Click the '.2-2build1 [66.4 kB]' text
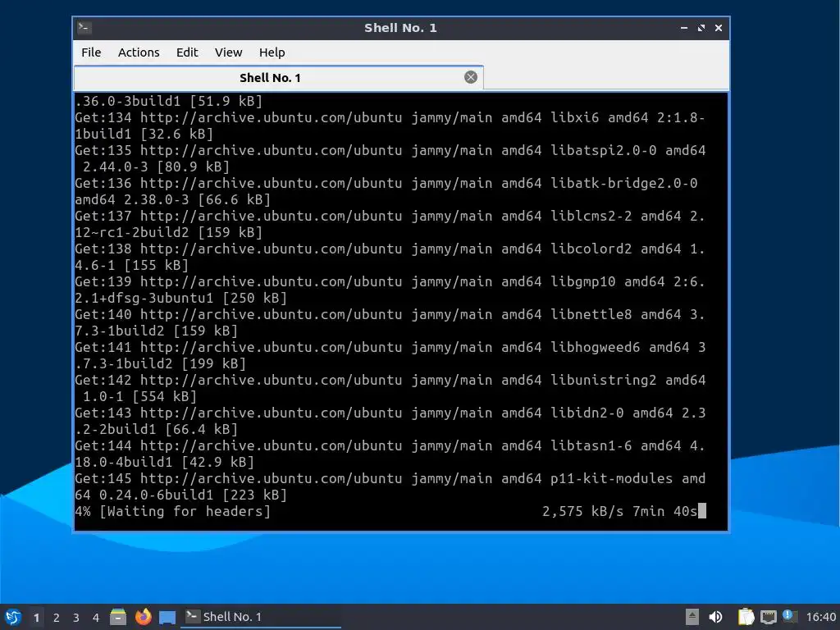 [x=157, y=428]
